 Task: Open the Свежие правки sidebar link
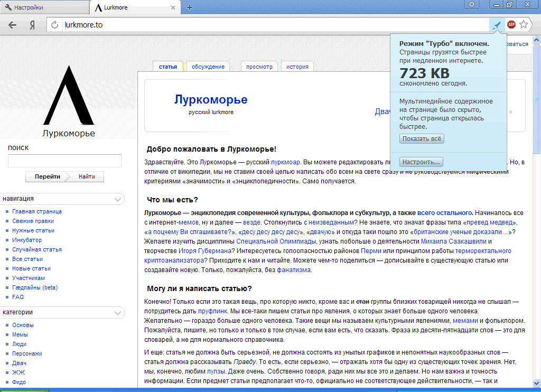click(x=33, y=221)
